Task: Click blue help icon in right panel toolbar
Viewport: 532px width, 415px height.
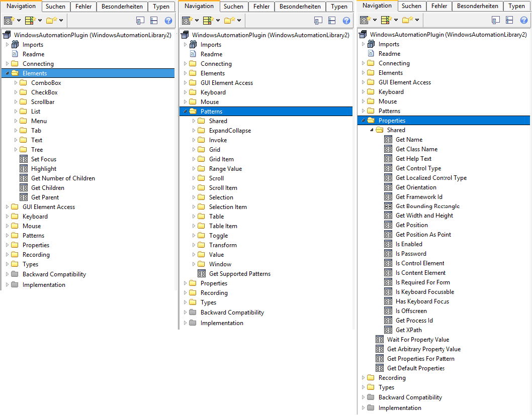Action: pos(524,20)
